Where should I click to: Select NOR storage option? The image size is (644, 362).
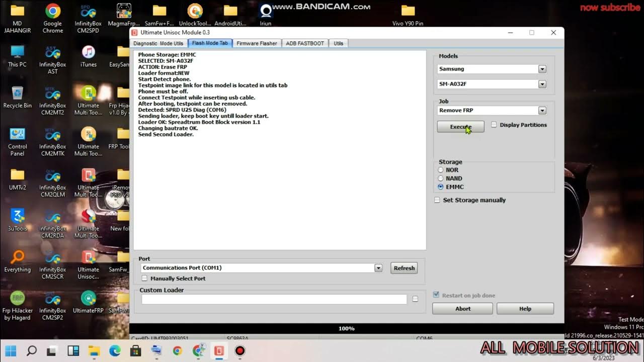(441, 170)
